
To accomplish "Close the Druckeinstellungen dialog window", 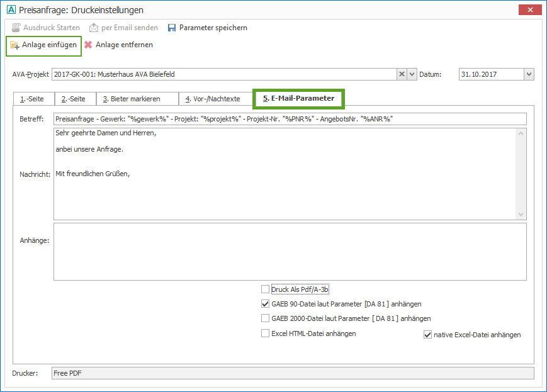I will [x=529, y=10].
